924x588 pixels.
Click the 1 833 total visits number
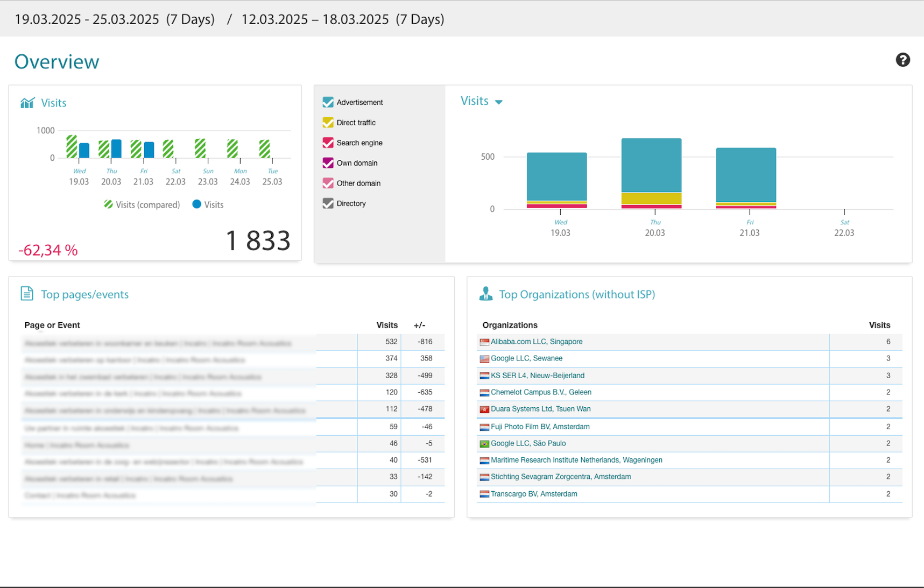(258, 240)
